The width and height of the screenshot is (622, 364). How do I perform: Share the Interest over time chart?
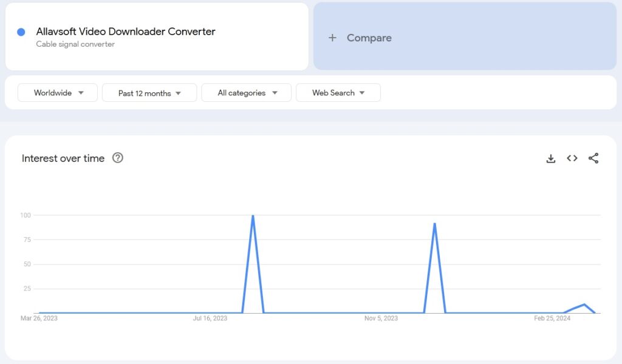(x=593, y=158)
